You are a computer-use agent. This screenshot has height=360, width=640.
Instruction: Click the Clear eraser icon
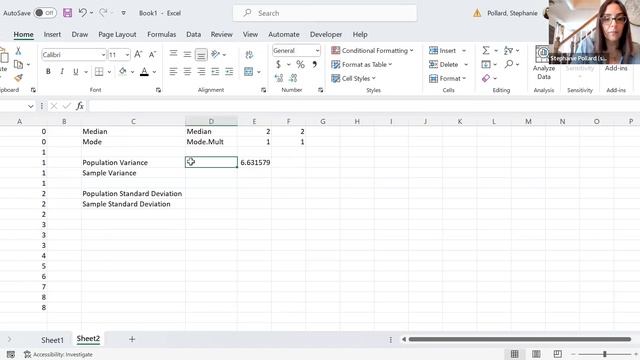tap(486, 78)
